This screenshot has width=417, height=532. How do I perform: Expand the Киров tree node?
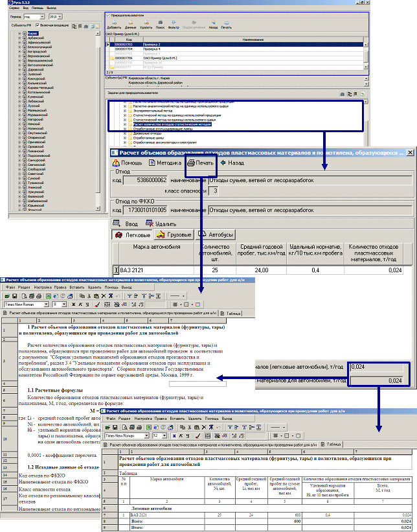point(19,32)
